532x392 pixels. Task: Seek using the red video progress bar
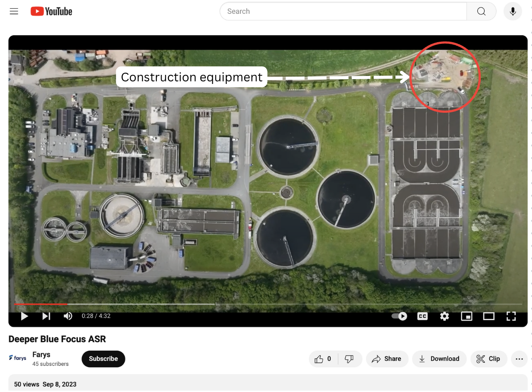41,304
